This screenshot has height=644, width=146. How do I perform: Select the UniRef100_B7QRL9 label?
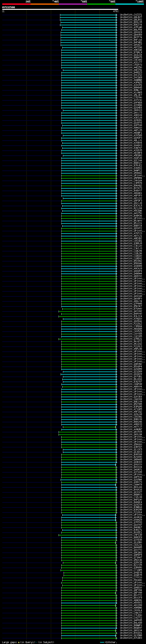(131, 53)
